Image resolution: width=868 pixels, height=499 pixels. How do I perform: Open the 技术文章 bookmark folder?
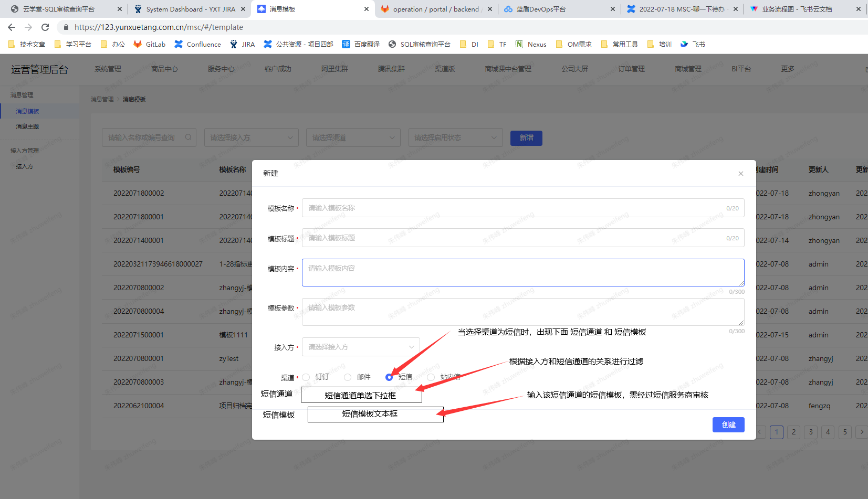27,44
